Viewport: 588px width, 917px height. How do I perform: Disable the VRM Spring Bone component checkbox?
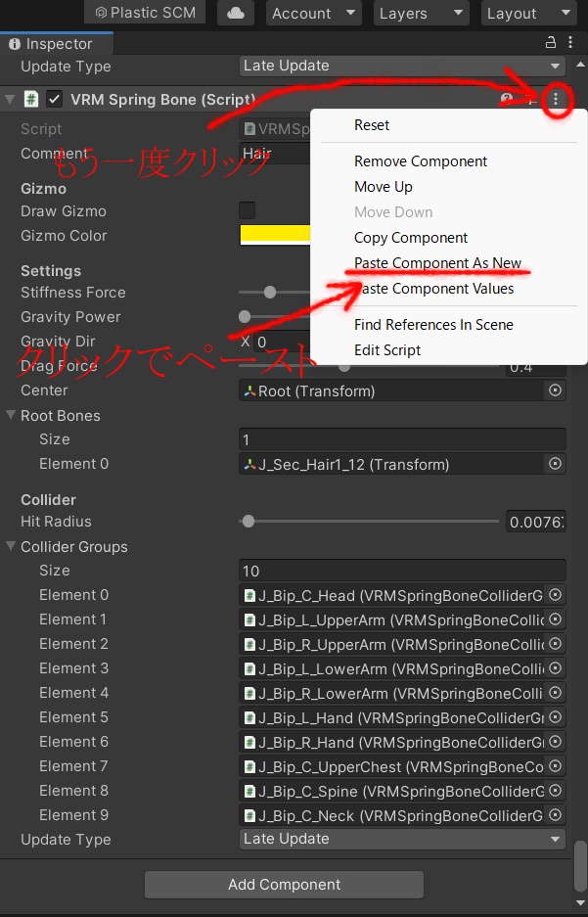[55, 100]
